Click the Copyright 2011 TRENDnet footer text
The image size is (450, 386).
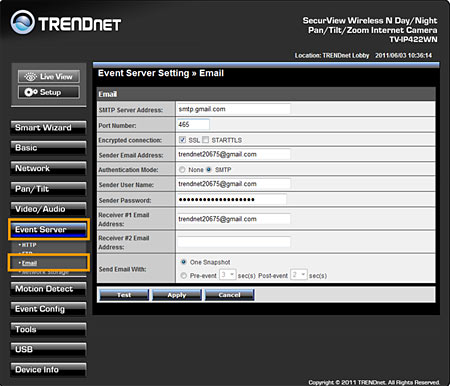(x=374, y=382)
